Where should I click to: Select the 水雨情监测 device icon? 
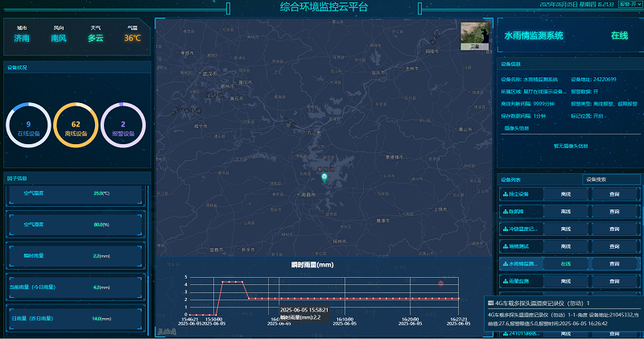click(x=504, y=263)
